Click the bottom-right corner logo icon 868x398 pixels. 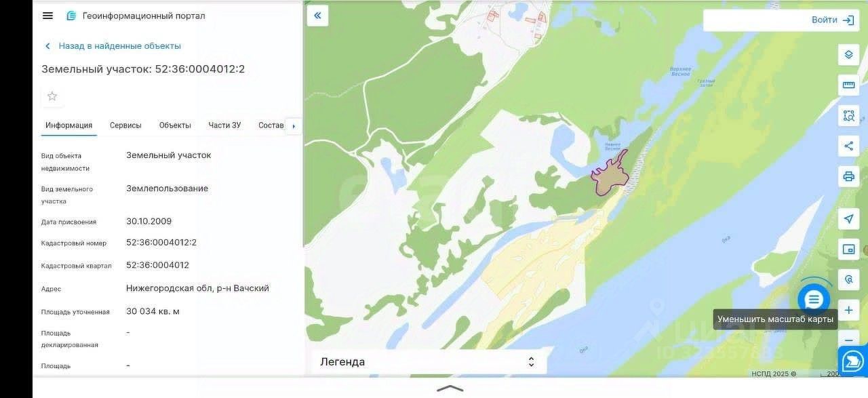coord(852,360)
